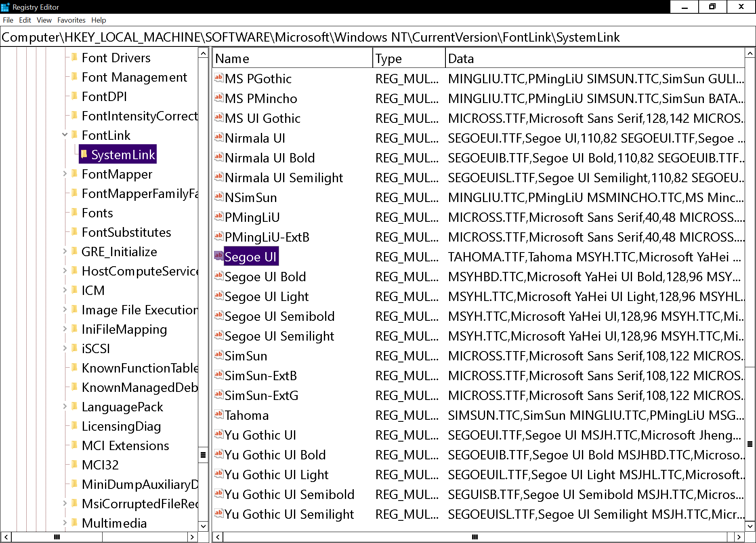Click the tree pane scroll left arrow
Screen dimensions: 756x543
point(6,537)
